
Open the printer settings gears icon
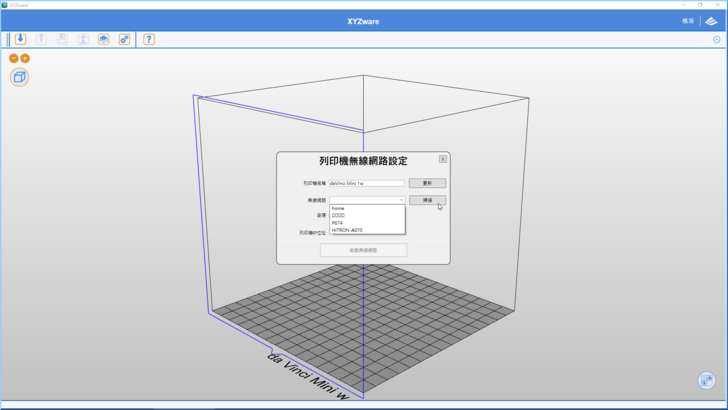pos(124,39)
